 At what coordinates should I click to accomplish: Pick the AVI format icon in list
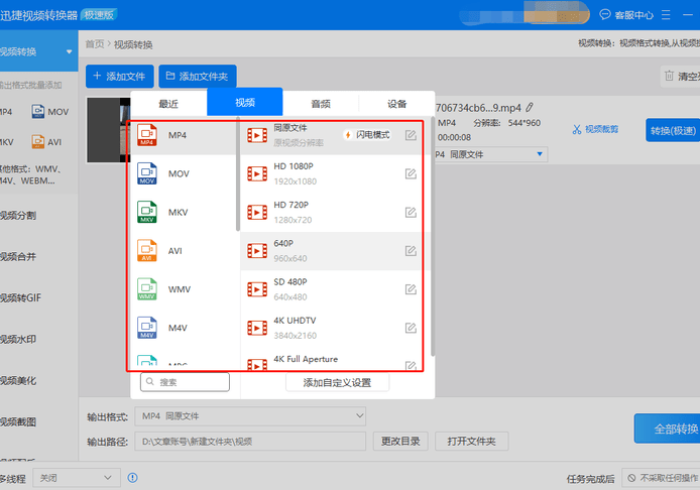tap(147, 251)
